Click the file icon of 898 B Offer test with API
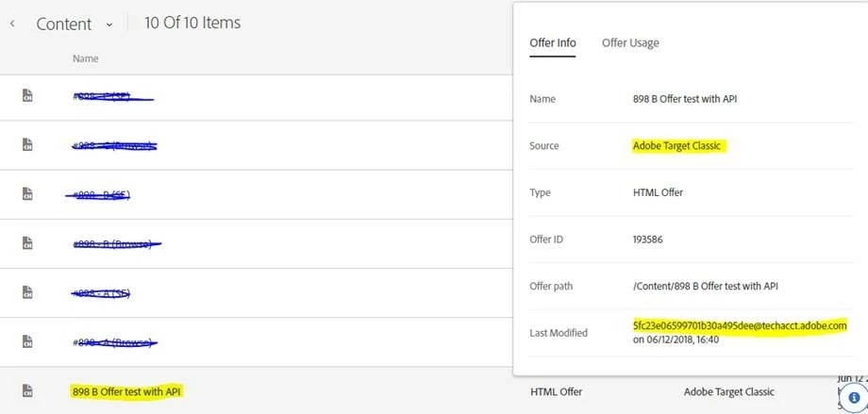This screenshot has height=414, width=868. pyautogui.click(x=27, y=390)
